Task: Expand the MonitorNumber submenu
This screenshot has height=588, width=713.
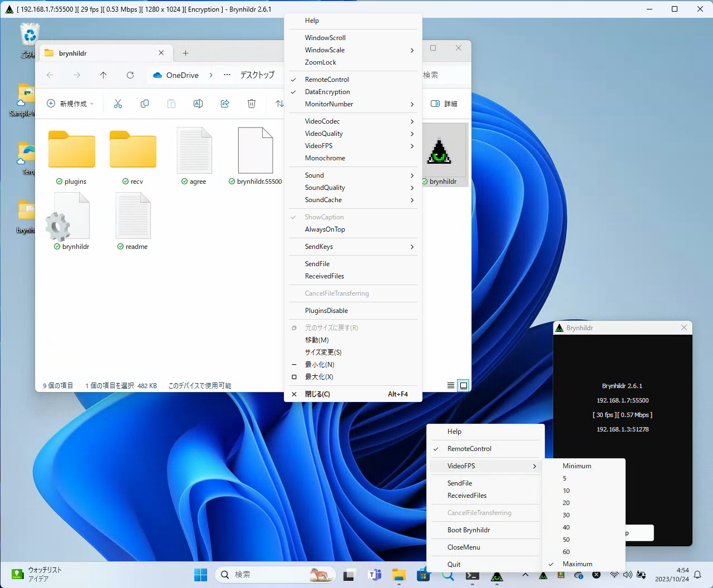Action: [353, 104]
